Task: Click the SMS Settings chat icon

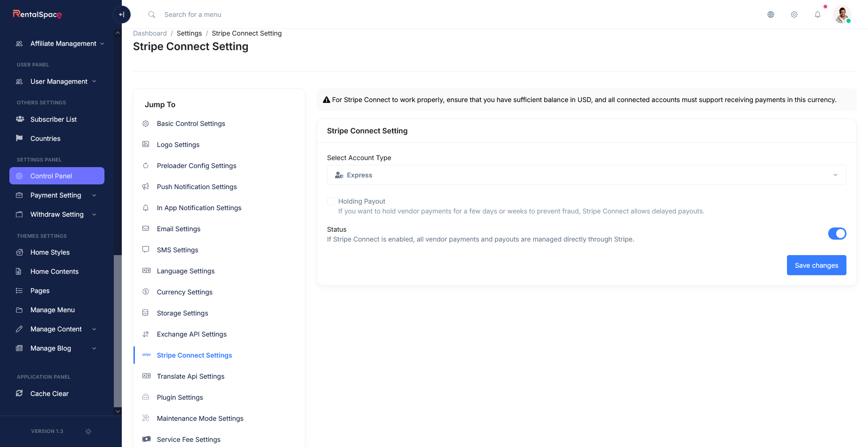Action: click(x=146, y=249)
